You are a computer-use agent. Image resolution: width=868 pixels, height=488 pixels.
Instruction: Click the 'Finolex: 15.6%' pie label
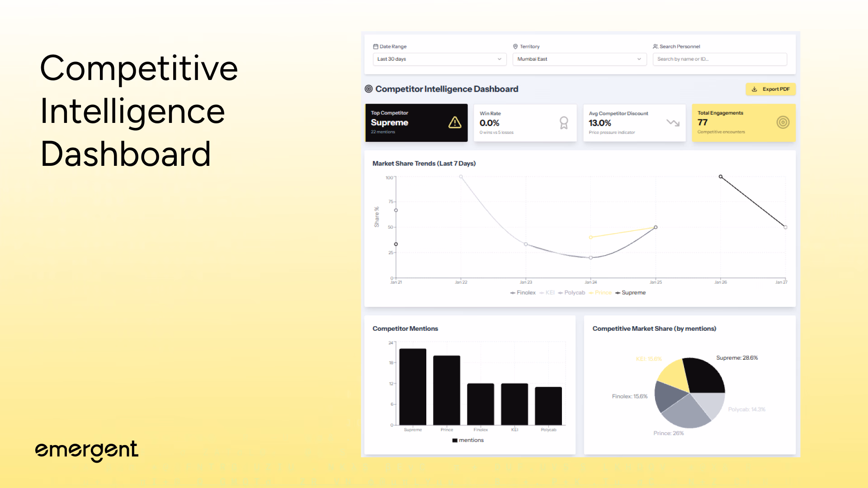(x=630, y=396)
